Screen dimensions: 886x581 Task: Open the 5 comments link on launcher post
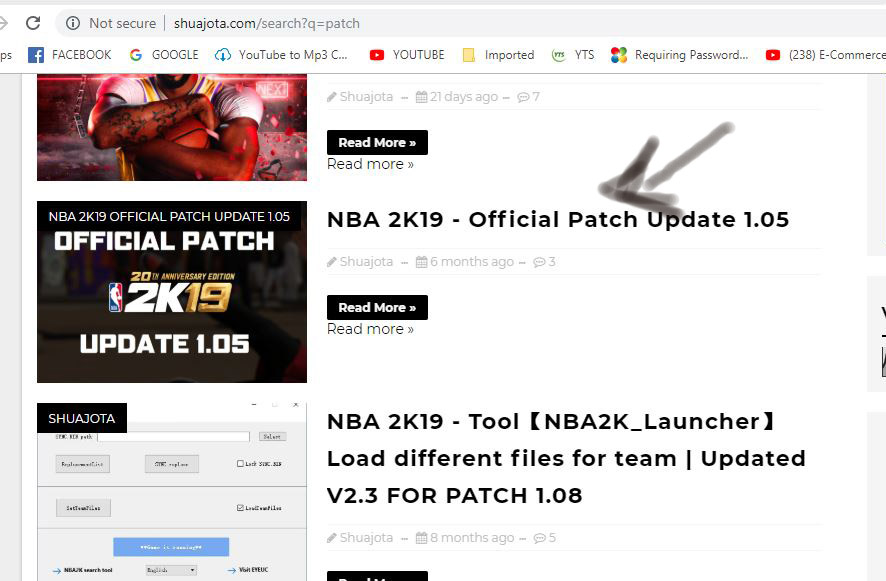(x=545, y=537)
